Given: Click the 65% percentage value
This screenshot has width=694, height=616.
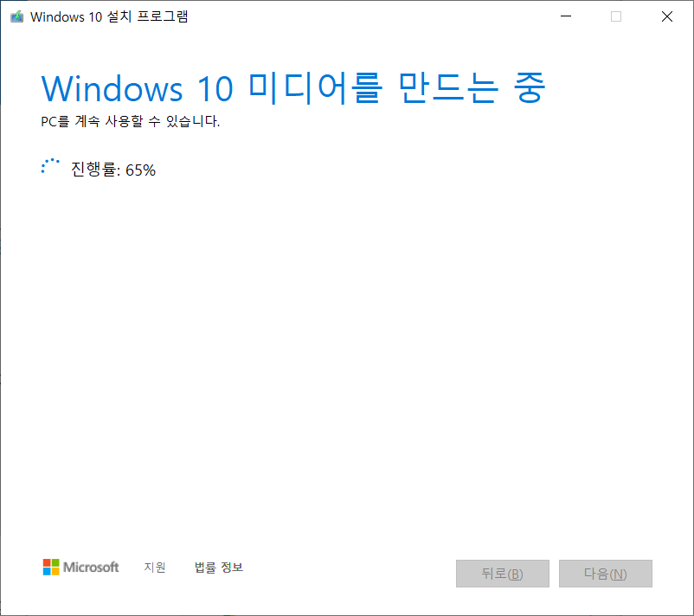Looking at the screenshot, I should coord(144,170).
